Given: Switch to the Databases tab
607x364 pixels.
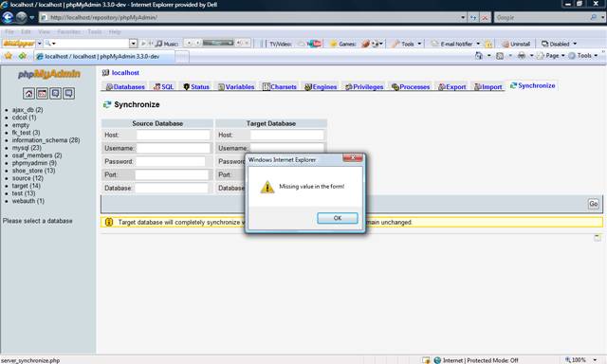Looking at the screenshot, I should pyautogui.click(x=125, y=86).
